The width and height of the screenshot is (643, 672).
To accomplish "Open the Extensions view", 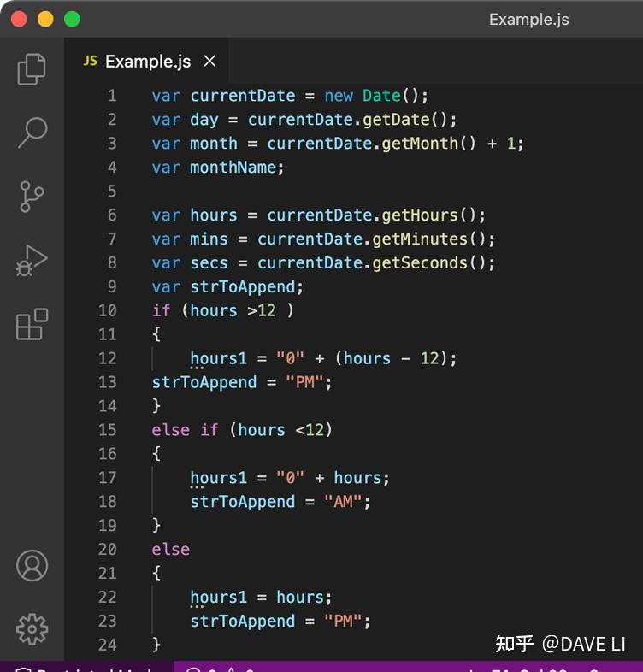I will (x=32, y=324).
